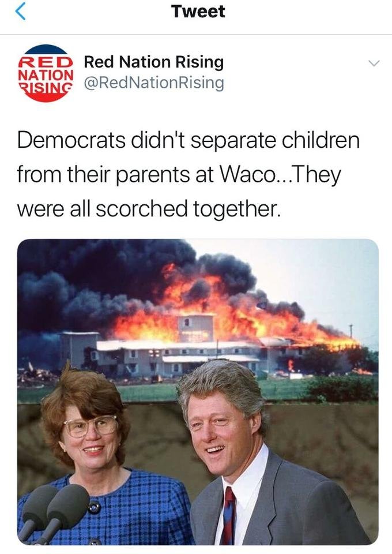This screenshot has width=392, height=554.
Task: Open the Red Nation Rising profile avatar
Action: pos(46,73)
